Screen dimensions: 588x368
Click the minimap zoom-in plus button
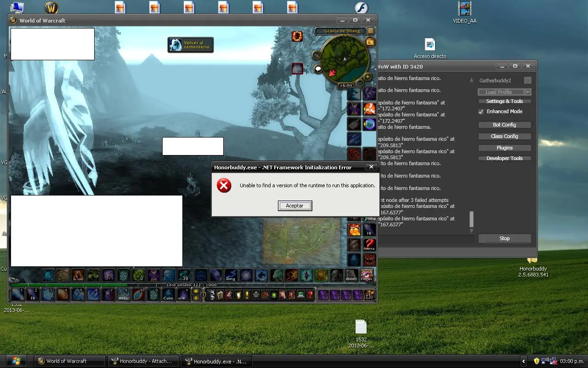point(367,77)
